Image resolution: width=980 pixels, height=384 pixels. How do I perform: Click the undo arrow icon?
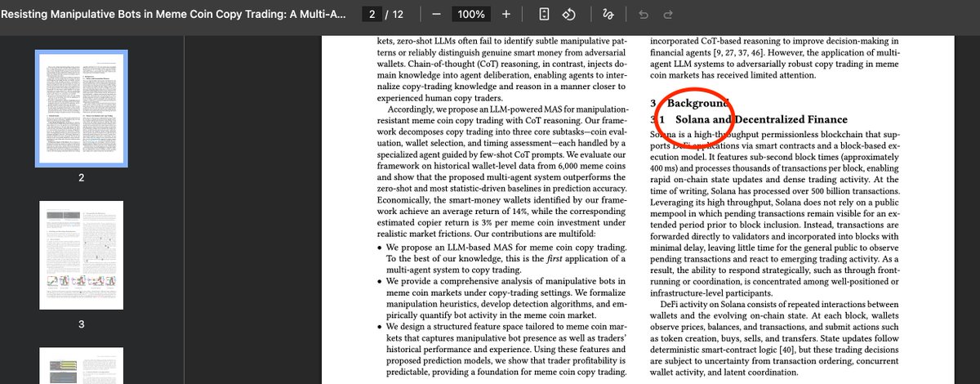click(x=644, y=15)
